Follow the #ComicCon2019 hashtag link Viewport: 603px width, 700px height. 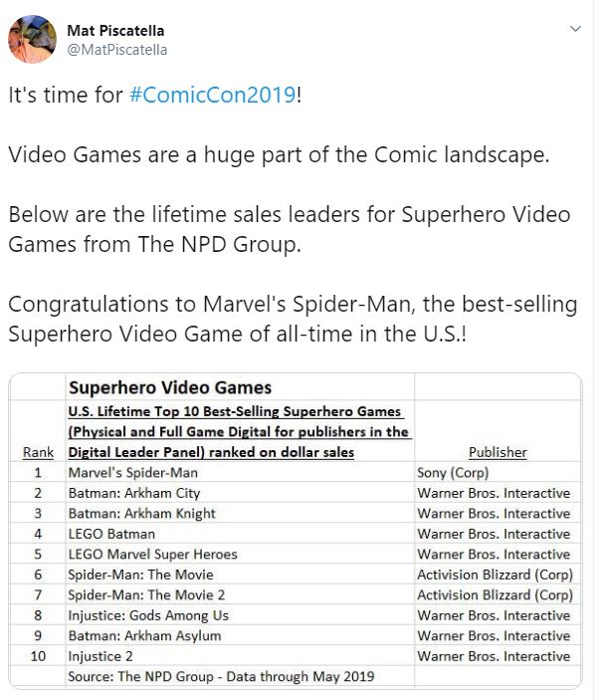(x=212, y=97)
